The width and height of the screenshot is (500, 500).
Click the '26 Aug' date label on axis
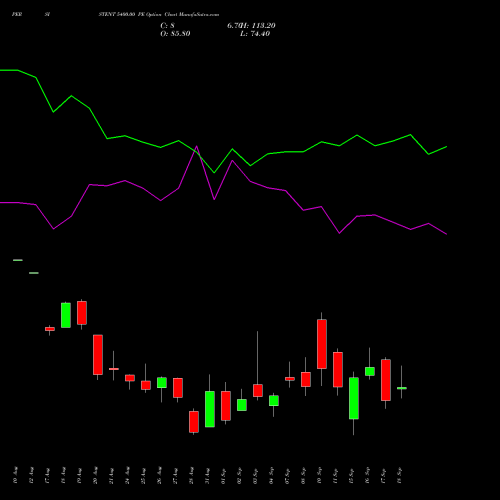160,476
